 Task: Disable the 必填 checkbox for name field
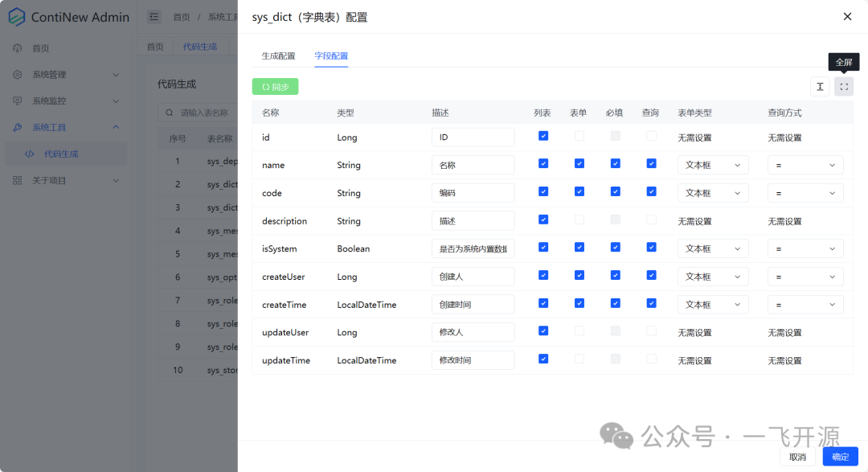tap(615, 165)
